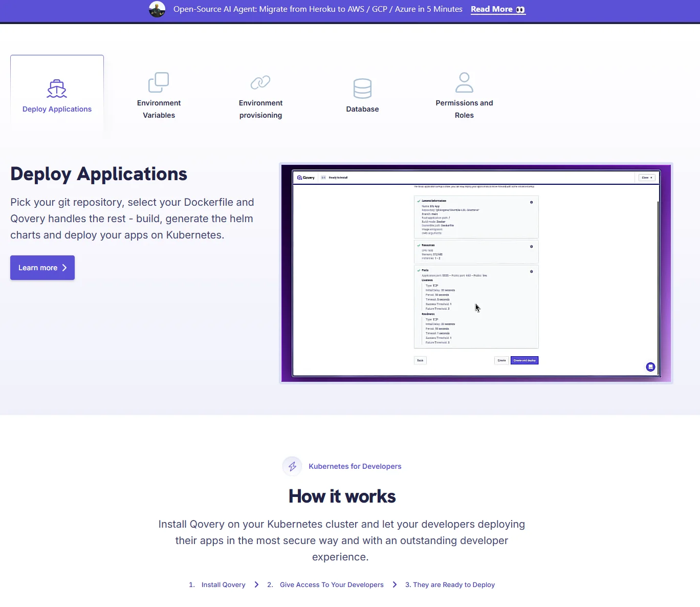Click the person icon for Permissions and Roles
This screenshot has height=607, width=700.
point(464,82)
